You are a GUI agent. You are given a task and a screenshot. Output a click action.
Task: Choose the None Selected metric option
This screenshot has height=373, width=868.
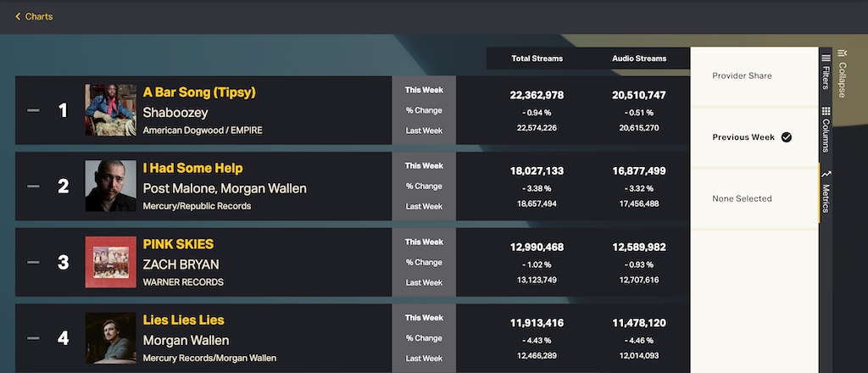coord(742,198)
